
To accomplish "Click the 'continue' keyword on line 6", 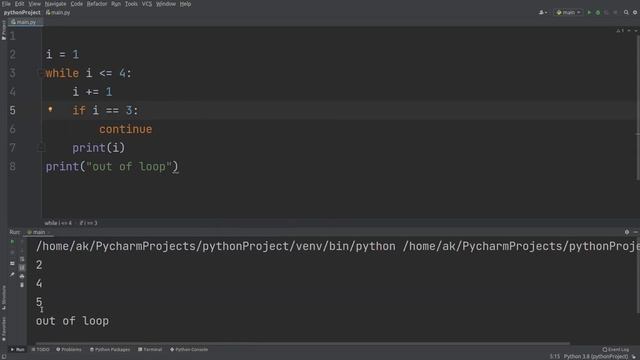I will click(x=125, y=129).
